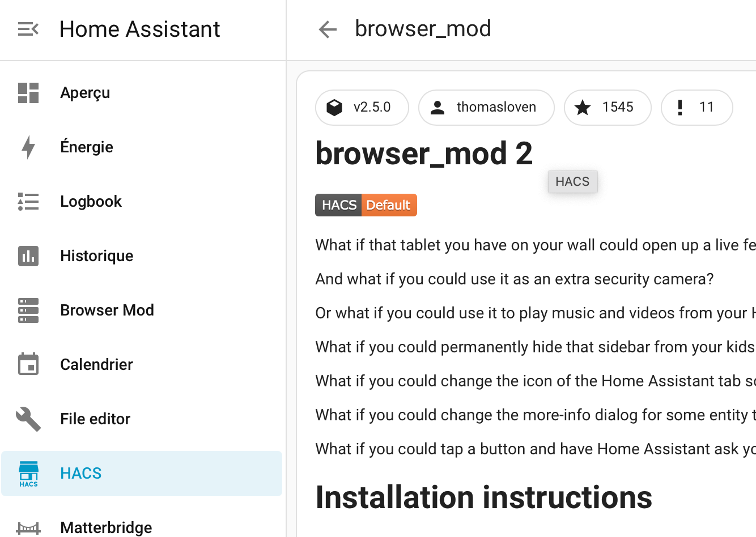Click the Énergie lightning bolt icon

pos(28,147)
